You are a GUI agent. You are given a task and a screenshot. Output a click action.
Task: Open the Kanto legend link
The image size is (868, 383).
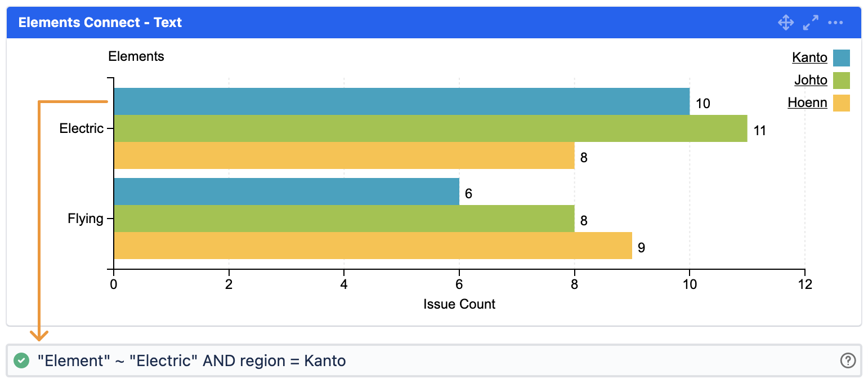pos(809,57)
